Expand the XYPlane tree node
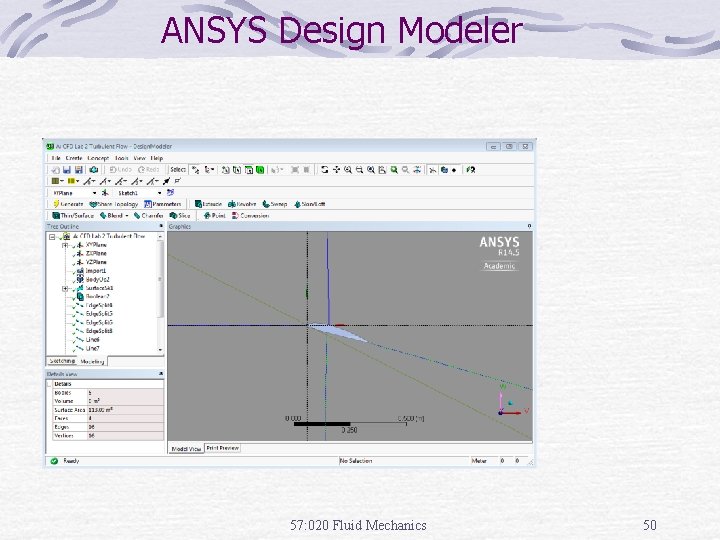This screenshot has height=540, width=720. click(x=65, y=245)
